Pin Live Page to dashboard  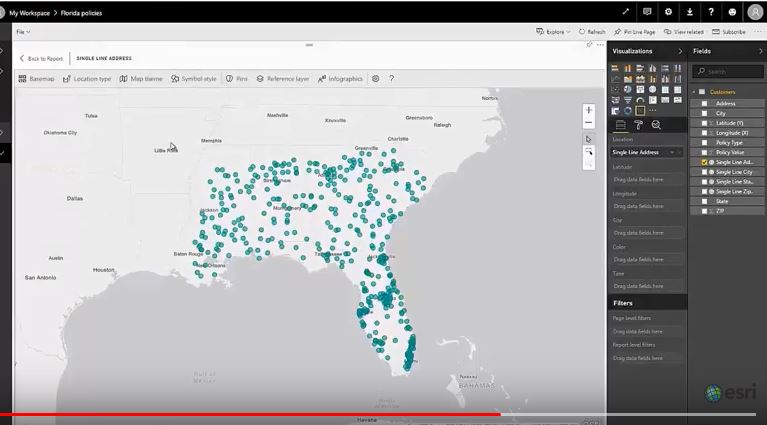click(x=634, y=32)
